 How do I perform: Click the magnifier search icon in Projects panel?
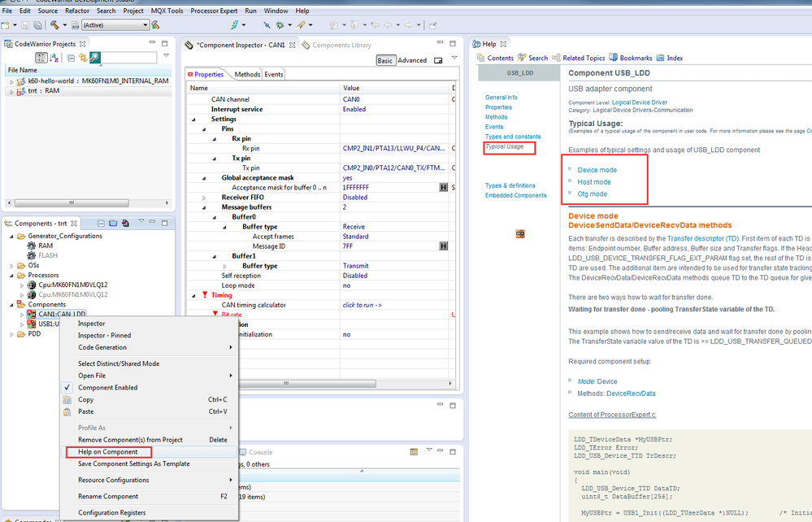(95, 58)
